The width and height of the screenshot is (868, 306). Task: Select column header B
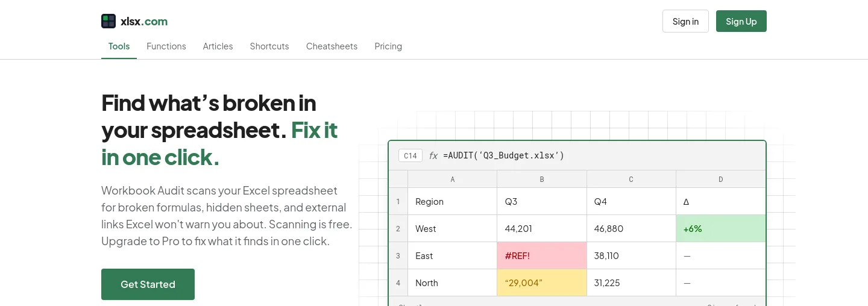[542, 179]
